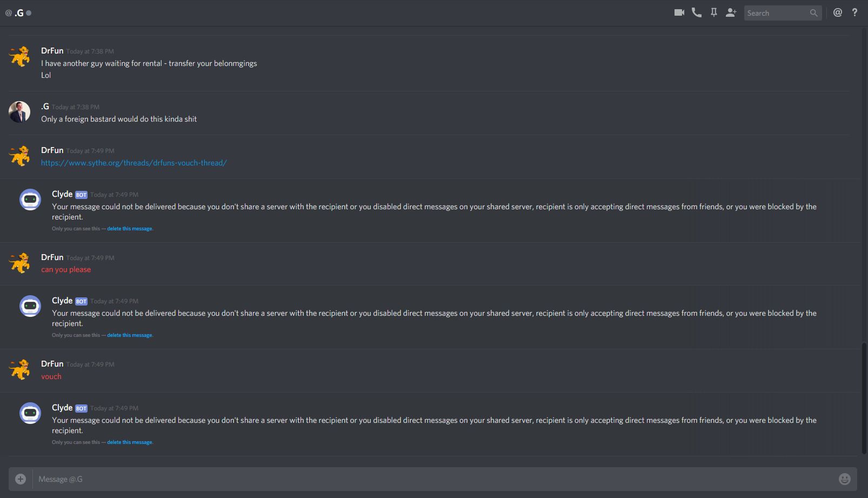The height and width of the screenshot is (498, 868).
Task: Open the sythe.org vouch thread link
Action: 134,163
